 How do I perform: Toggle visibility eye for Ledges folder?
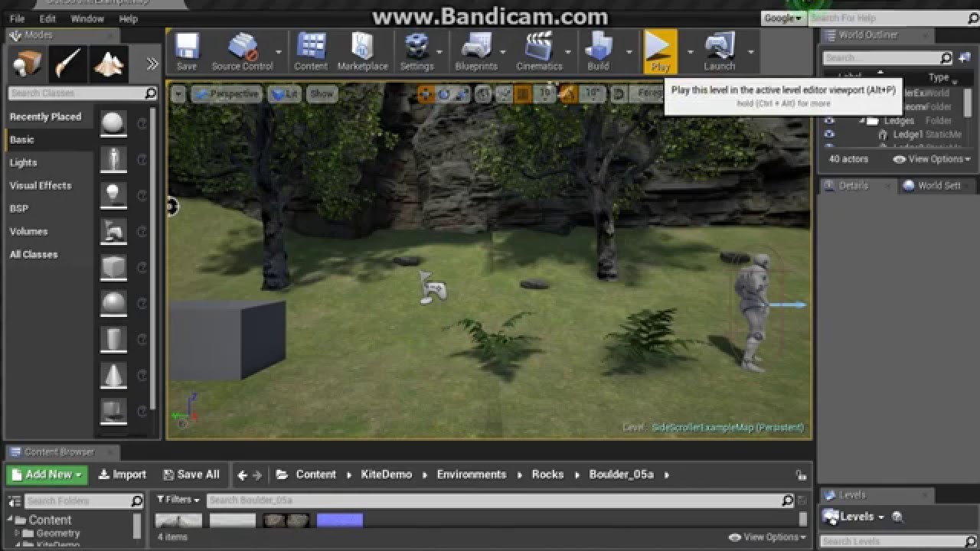pos(829,121)
